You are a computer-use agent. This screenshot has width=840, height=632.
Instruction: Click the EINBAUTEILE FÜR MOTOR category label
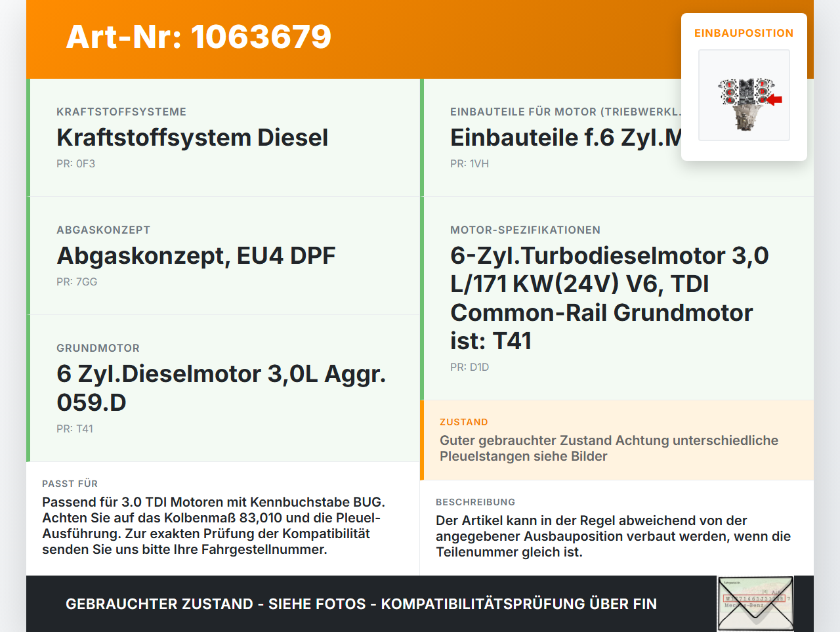566,112
